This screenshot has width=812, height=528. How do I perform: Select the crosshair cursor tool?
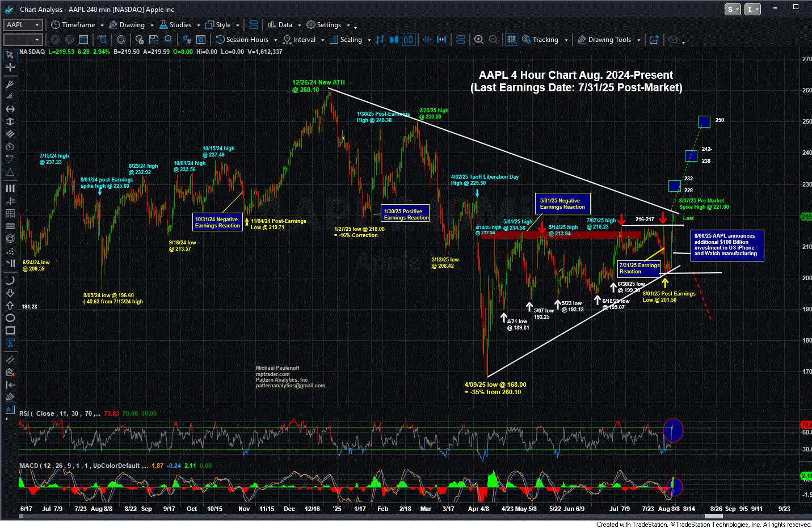(10, 67)
